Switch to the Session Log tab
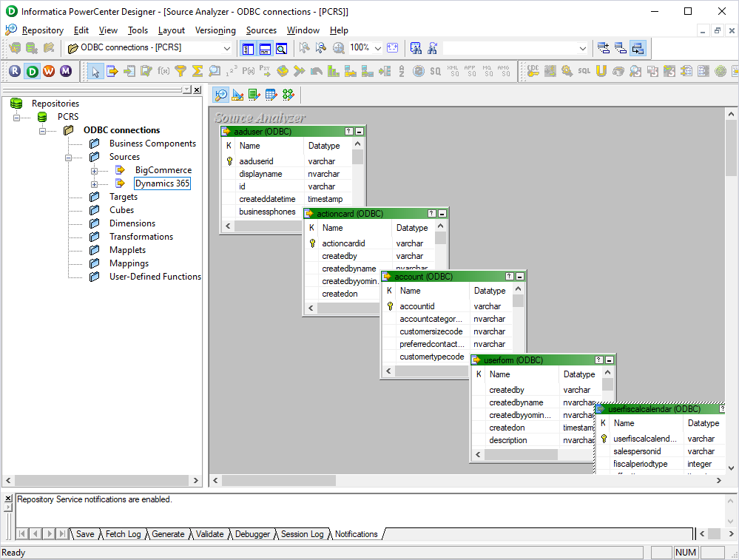Viewport: 739px width, 560px height. (302, 534)
